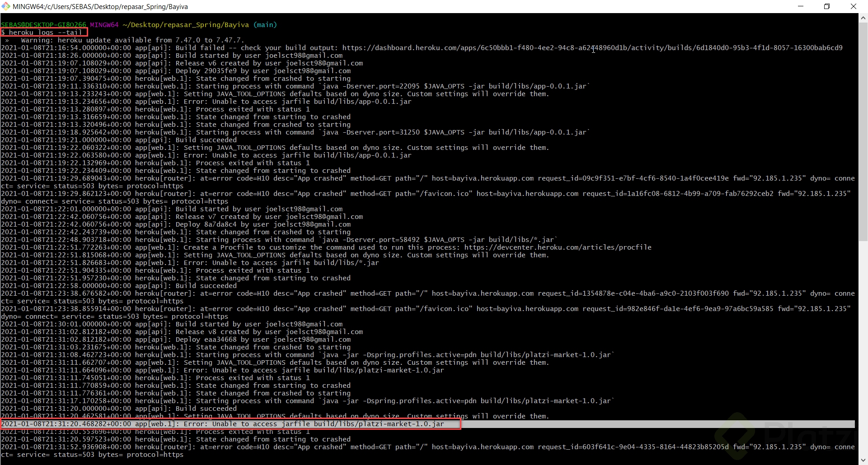
Task: Click the command "heroku logs --tail"
Action: tap(45, 33)
